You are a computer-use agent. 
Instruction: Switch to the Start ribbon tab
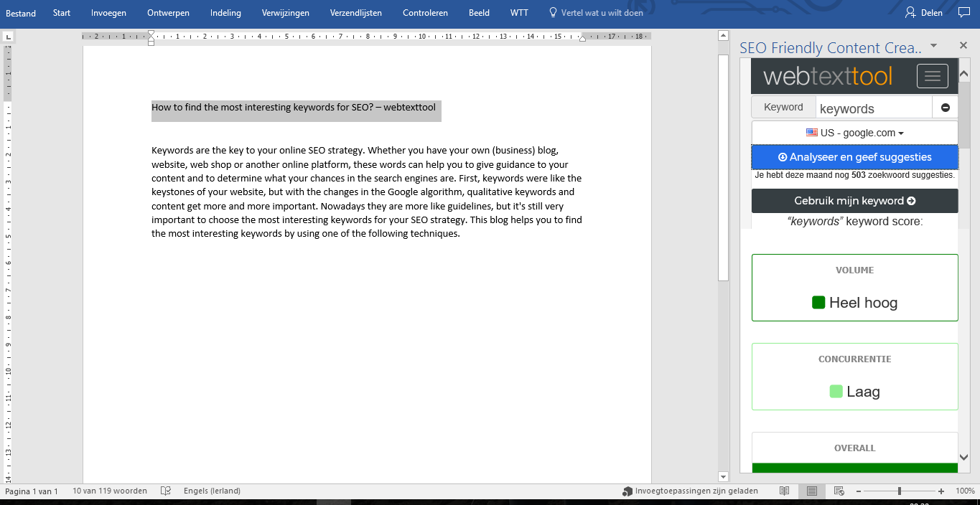62,13
